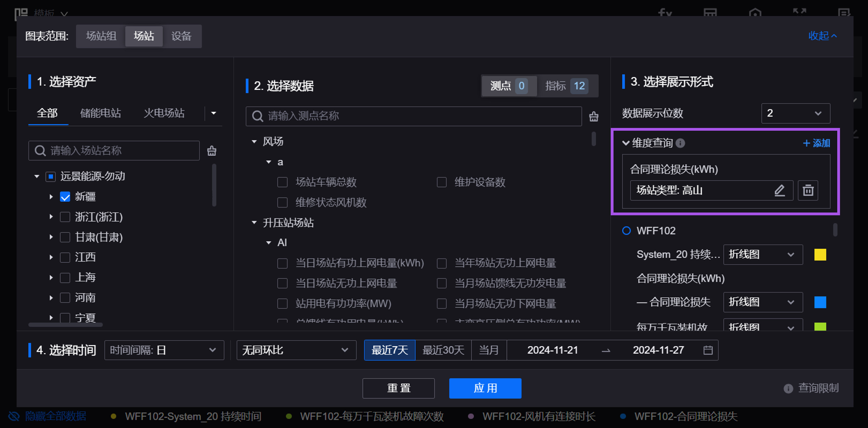Click the 添加 link in 维度查询

pyautogui.click(x=817, y=143)
